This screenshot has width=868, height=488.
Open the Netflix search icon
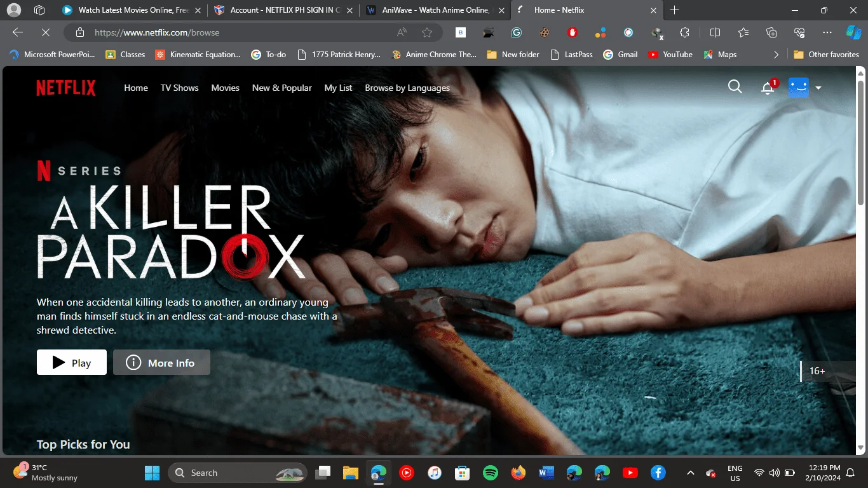pos(735,87)
